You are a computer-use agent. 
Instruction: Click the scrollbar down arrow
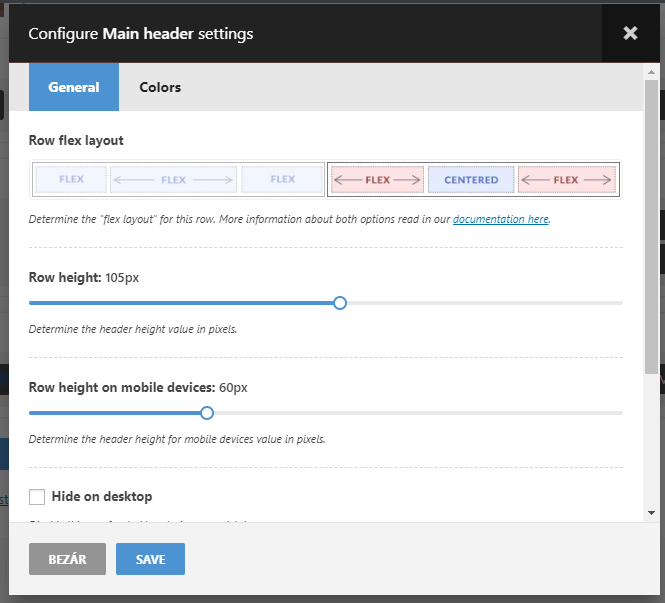point(651,512)
